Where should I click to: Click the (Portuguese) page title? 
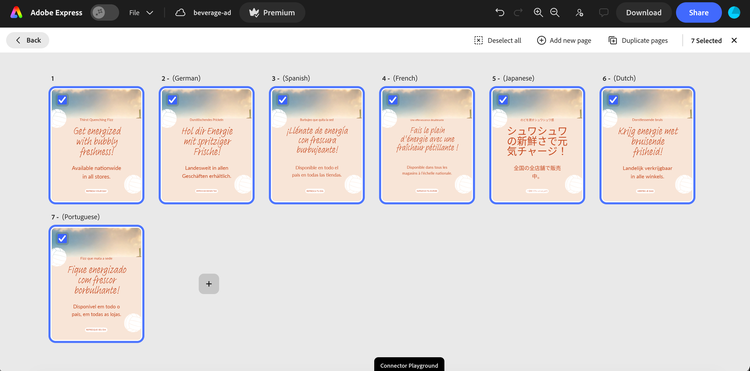[x=81, y=217]
